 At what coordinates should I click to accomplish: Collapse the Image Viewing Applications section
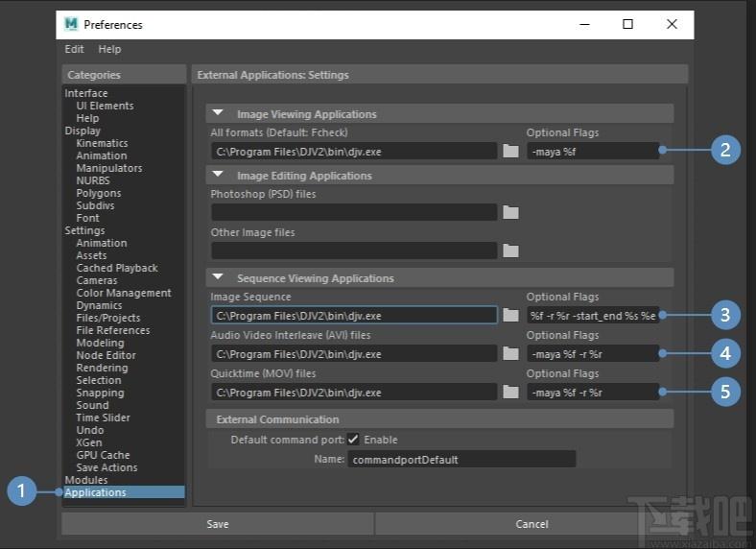(218, 113)
